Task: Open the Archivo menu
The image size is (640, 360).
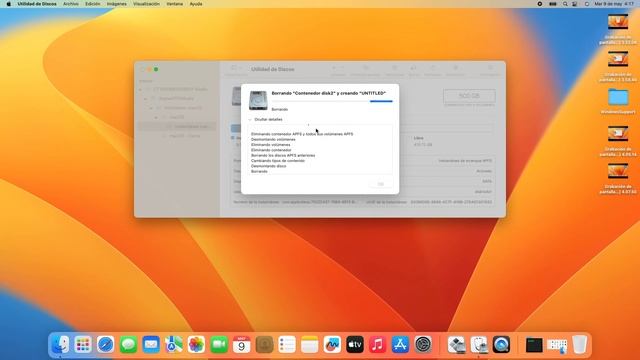Action: point(71,4)
